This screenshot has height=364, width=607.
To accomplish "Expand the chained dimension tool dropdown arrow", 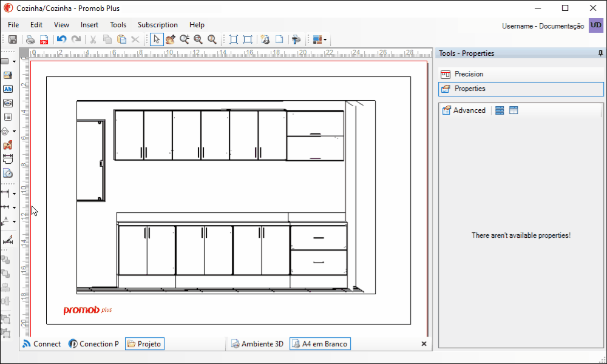I will tap(15, 207).
